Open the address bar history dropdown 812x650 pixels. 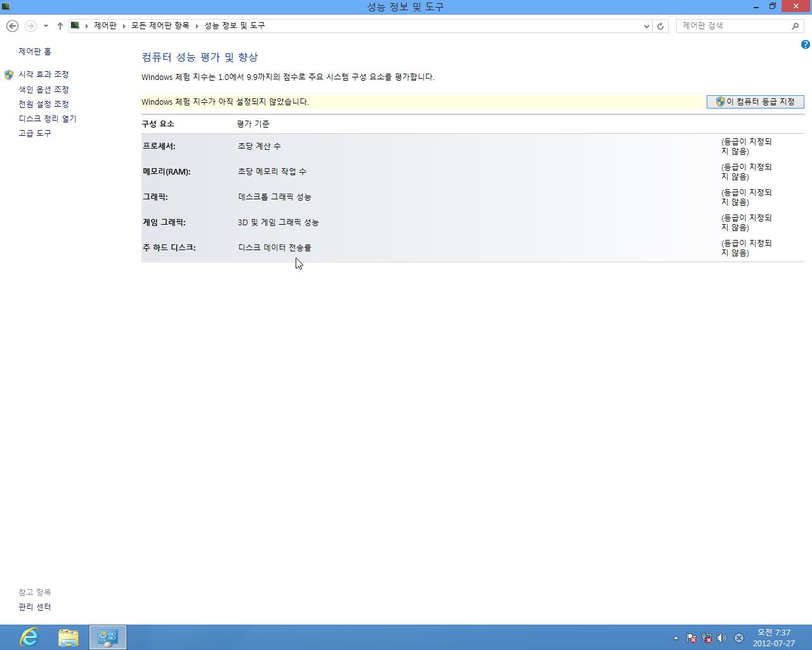coord(646,26)
